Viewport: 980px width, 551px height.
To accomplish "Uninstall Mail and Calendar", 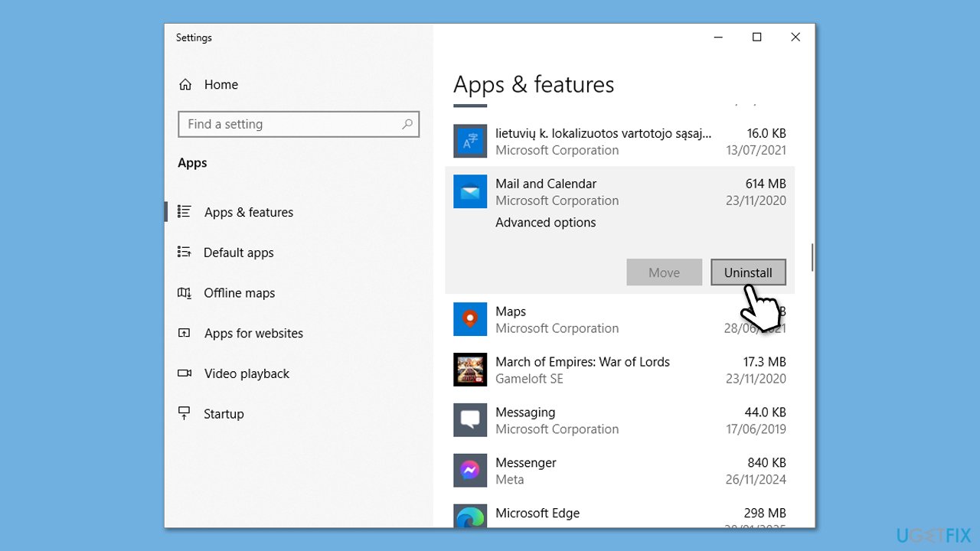I will click(x=748, y=272).
